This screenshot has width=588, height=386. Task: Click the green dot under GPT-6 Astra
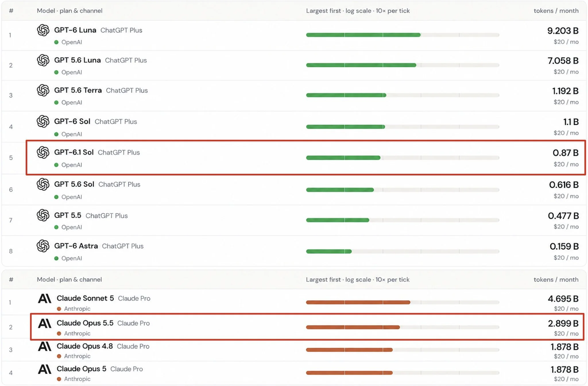56,258
